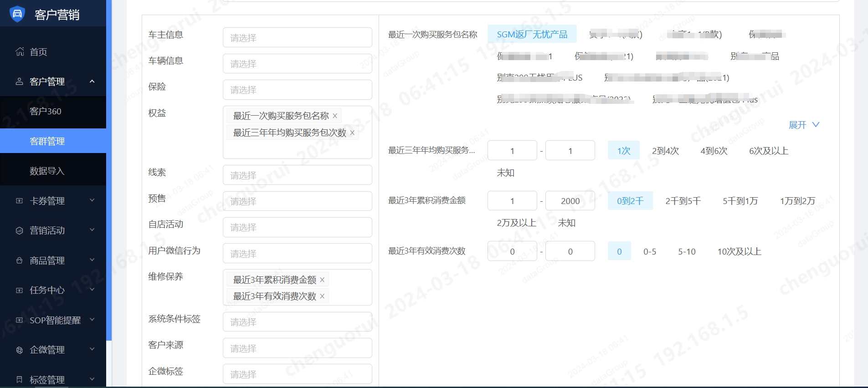Open the 线索 dropdown
Viewport: 868px width, 388px height.
(298, 175)
